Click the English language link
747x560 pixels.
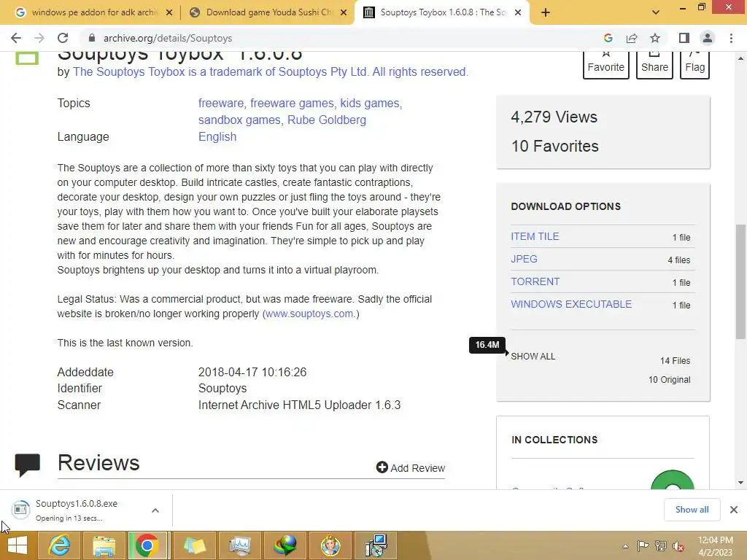point(217,136)
